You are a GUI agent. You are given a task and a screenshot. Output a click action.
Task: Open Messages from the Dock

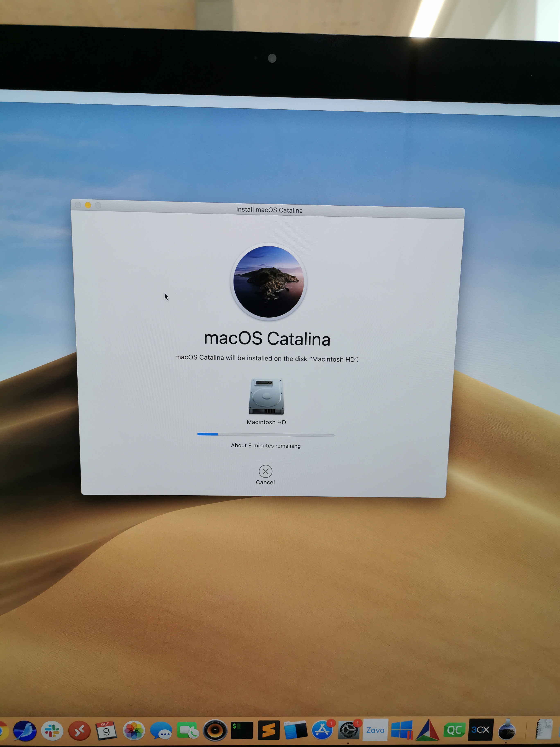pyautogui.click(x=161, y=731)
